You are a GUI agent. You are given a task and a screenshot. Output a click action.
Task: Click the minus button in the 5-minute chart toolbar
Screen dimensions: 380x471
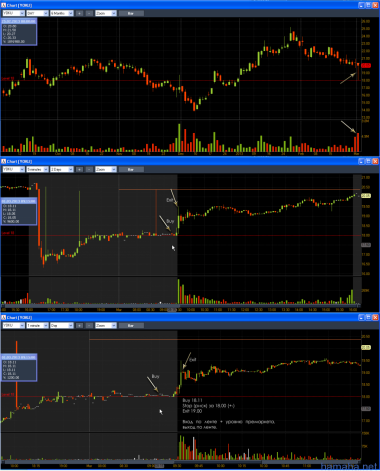point(89,169)
